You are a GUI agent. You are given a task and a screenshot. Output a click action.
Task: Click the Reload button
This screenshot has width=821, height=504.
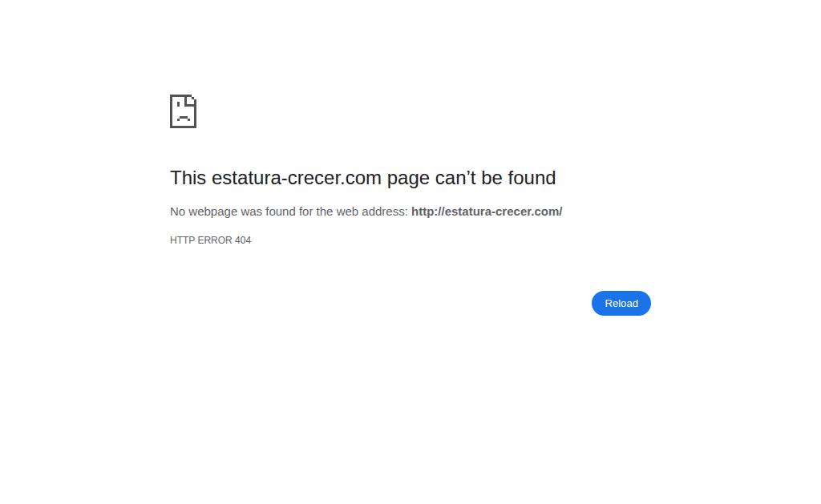[x=621, y=303]
